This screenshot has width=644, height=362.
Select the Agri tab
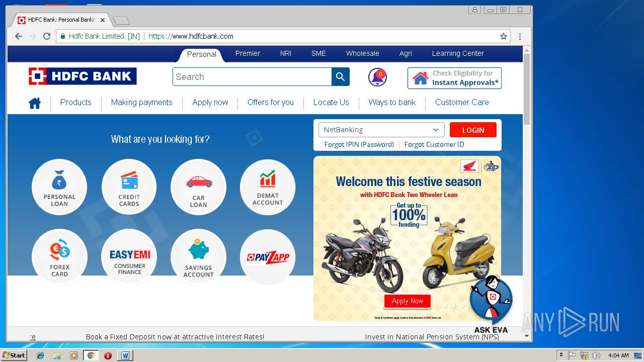click(406, 53)
